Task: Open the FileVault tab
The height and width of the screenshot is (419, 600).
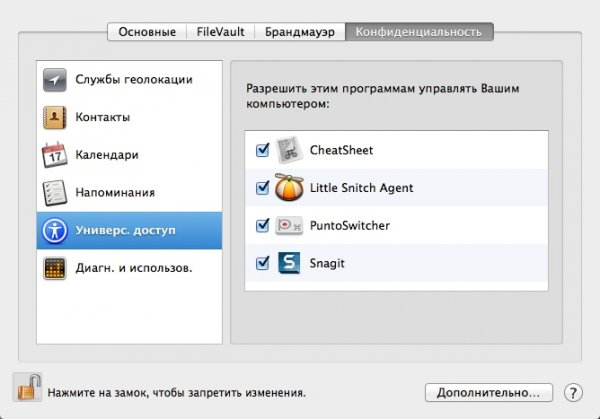Action: click(220, 32)
